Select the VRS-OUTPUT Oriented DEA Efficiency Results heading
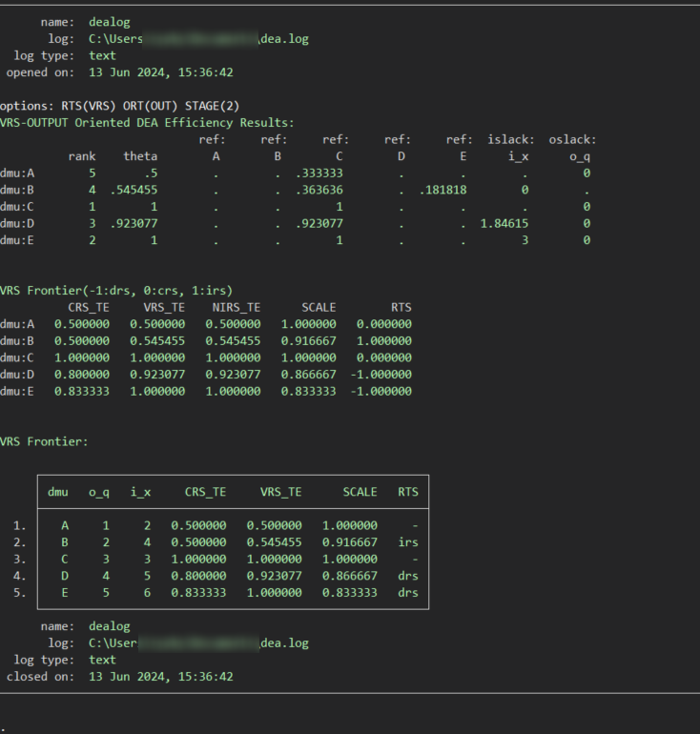Image resolution: width=700 pixels, height=734 pixels. 146,123
